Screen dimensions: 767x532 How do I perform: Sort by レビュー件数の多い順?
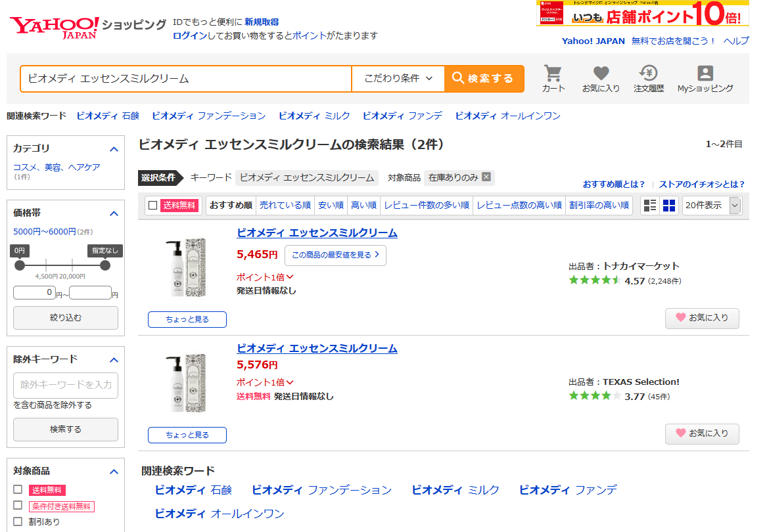[x=427, y=206]
